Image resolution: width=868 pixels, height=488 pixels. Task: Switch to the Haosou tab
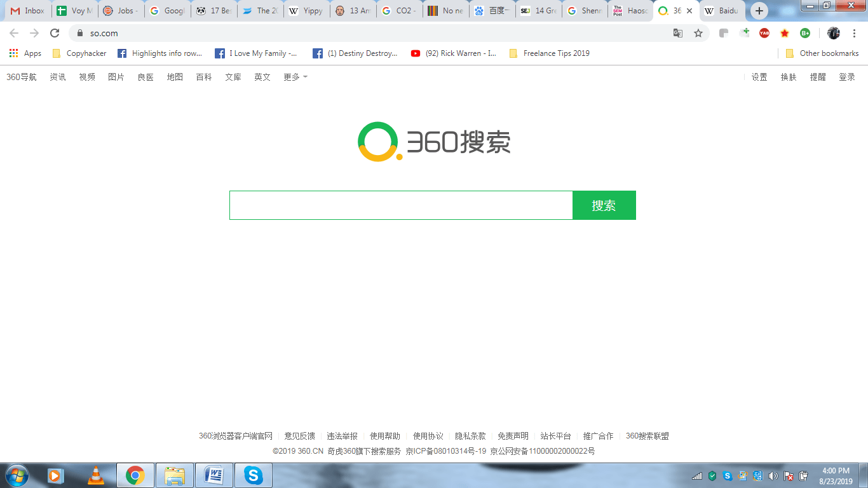click(x=630, y=11)
